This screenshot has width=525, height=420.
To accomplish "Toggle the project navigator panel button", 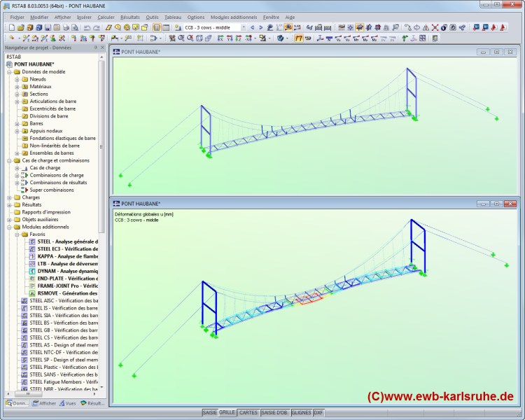I will click(x=157, y=27).
